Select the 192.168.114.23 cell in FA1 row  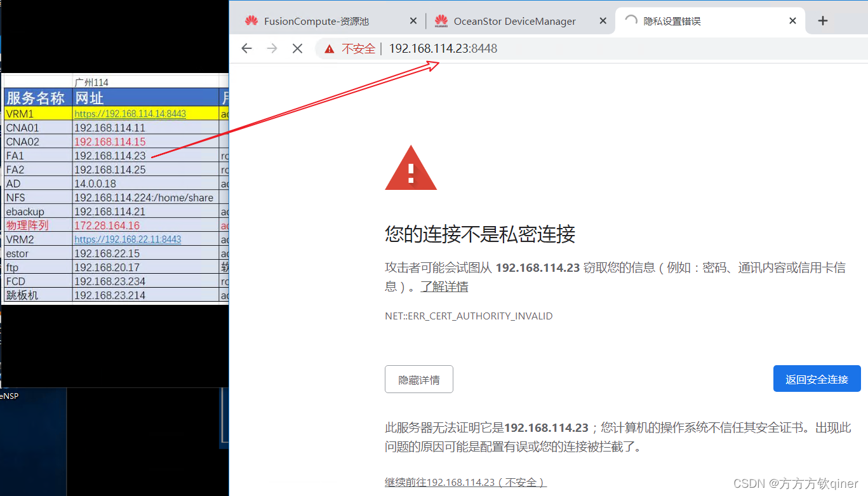point(145,156)
